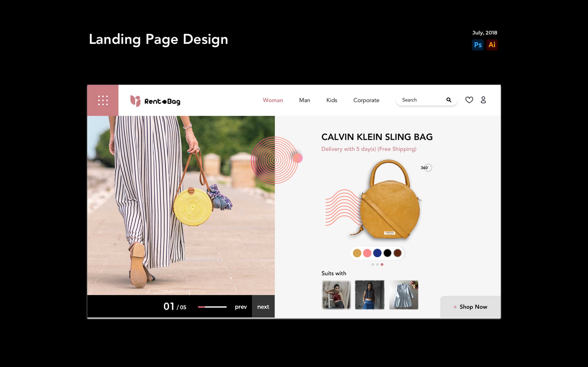Click the 'Landing Page Design' heading
Viewport: 588px width, 367px height.
pyautogui.click(x=158, y=40)
